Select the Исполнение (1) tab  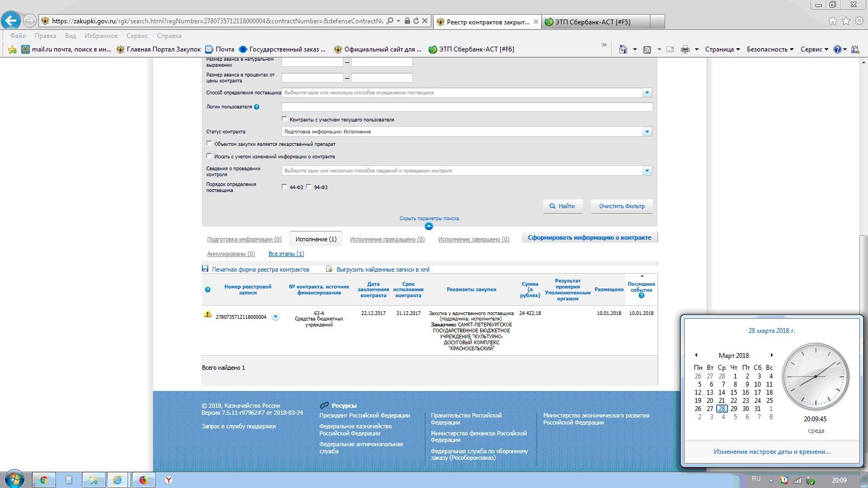coord(316,239)
